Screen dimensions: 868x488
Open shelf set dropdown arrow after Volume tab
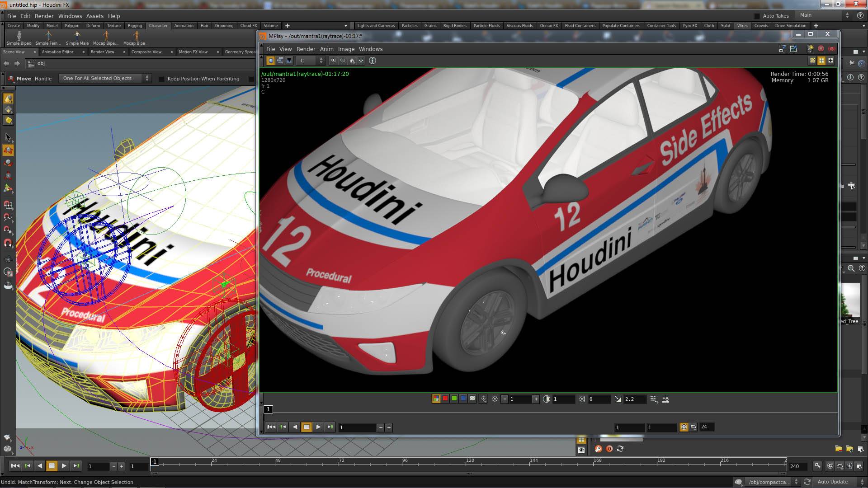pos(346,26)
